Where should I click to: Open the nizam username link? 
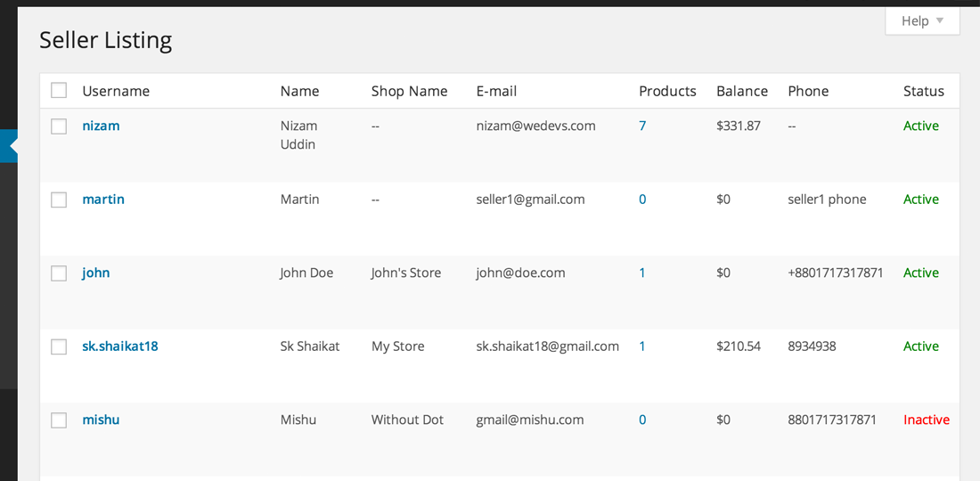pos(101,126)
